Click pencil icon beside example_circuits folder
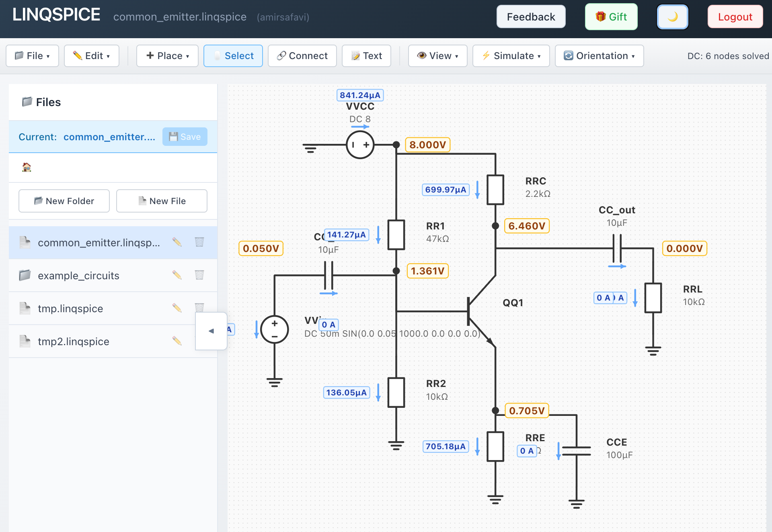 [177, 275]
